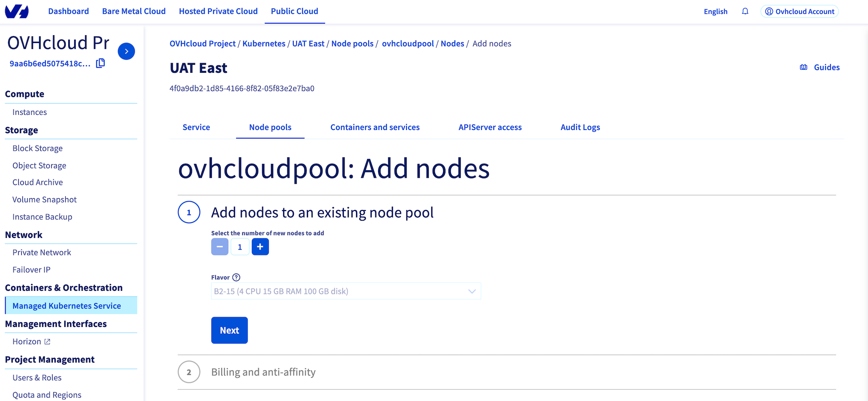Screen dimensions: 868x401
Task: Open the notifications bell
Action: point(745,11)
